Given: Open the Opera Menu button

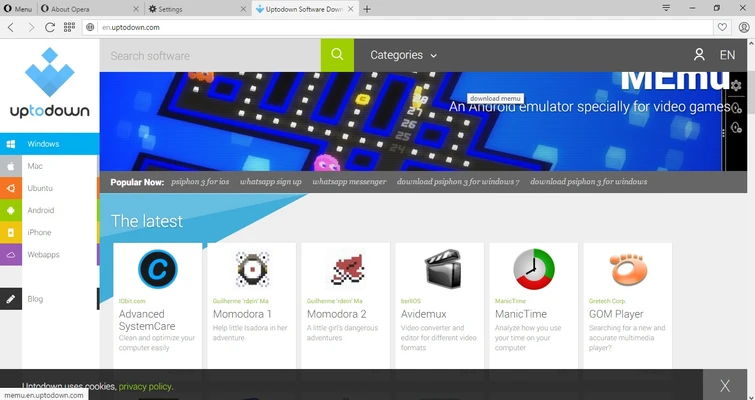Looking at the screenshot, I should (x=18, y=9).
